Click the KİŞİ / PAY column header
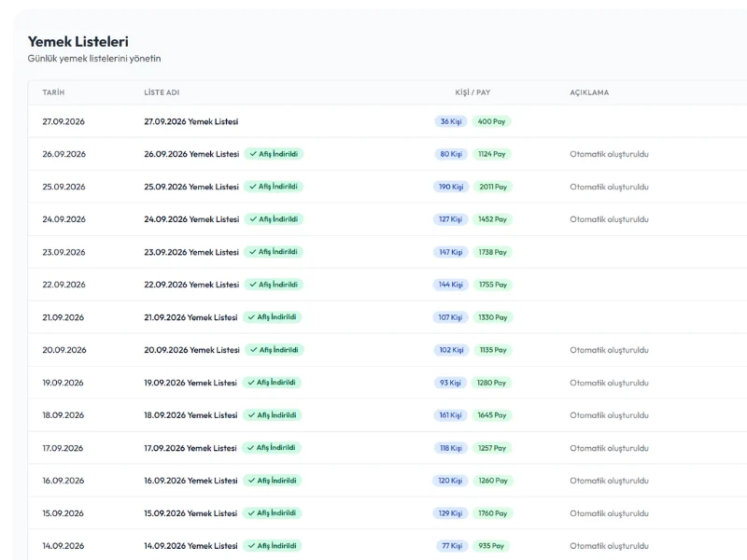The width and height of the screenshot is (747, 560). coord(472,92)
